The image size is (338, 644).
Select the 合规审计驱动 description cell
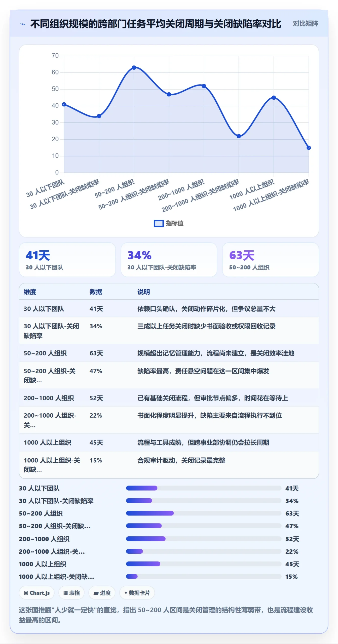click(x=181, y=460)
